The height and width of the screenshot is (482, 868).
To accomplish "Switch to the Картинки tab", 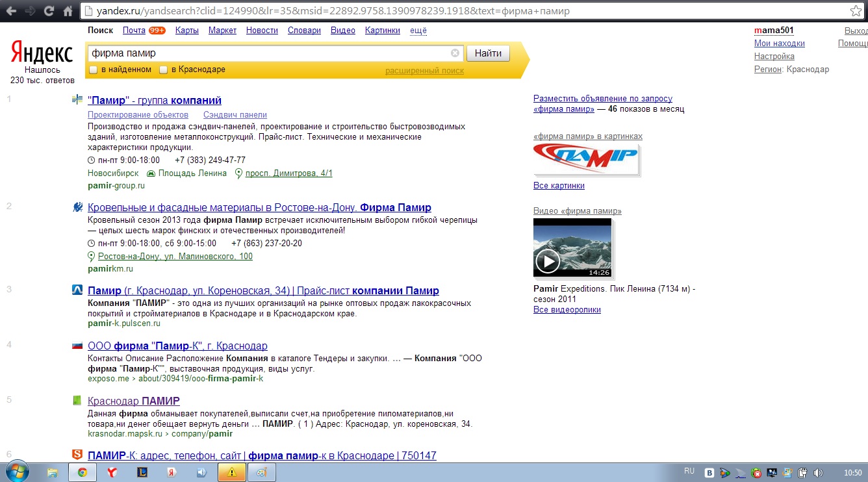I will tap(383, 31).
